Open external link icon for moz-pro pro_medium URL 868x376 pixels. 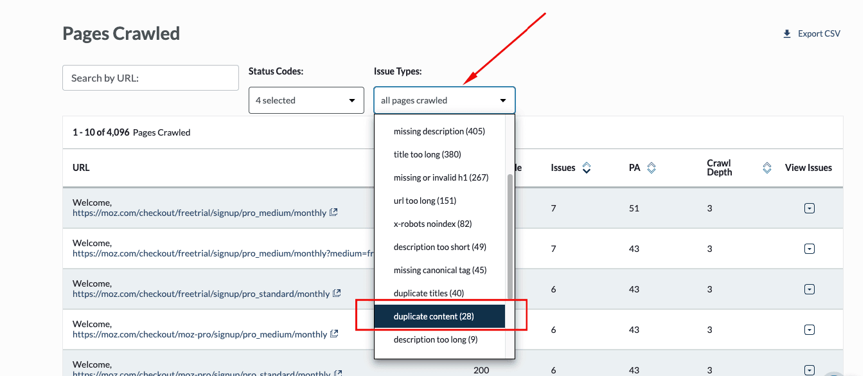(335, 334)
